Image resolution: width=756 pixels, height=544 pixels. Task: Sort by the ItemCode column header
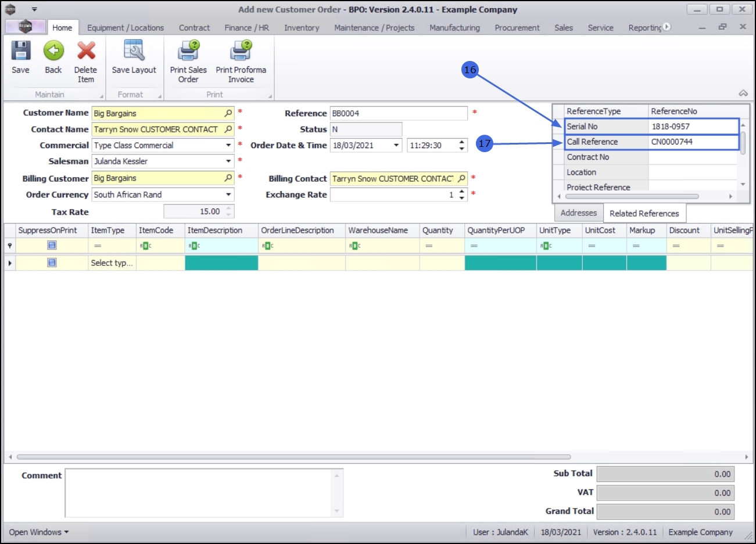(x=160, y=230)
